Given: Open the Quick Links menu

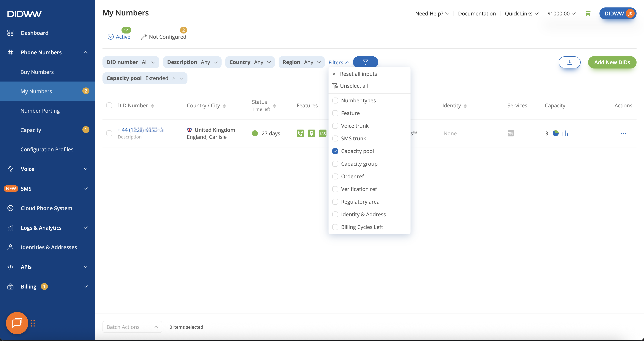Looking at the screenshot, I should click(x=522, y=13).
